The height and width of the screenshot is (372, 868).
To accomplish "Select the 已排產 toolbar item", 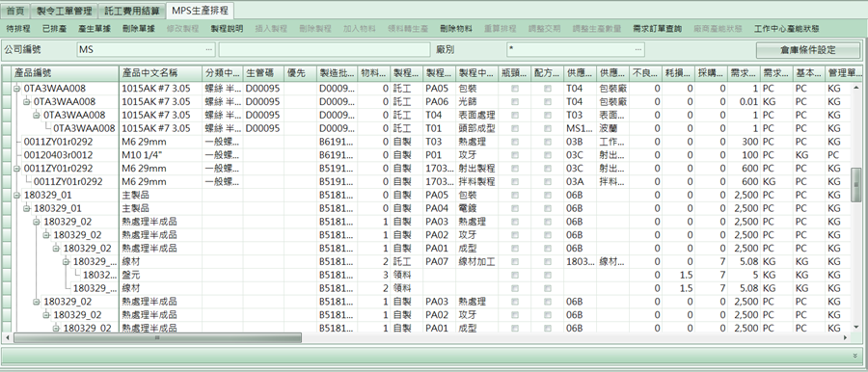I will click(x=54, y=28).
